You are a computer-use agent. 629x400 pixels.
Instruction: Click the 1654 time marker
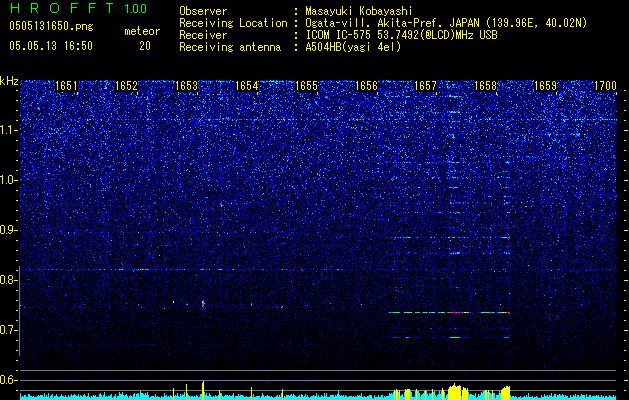pyautogui.click(x=246, y=85)
